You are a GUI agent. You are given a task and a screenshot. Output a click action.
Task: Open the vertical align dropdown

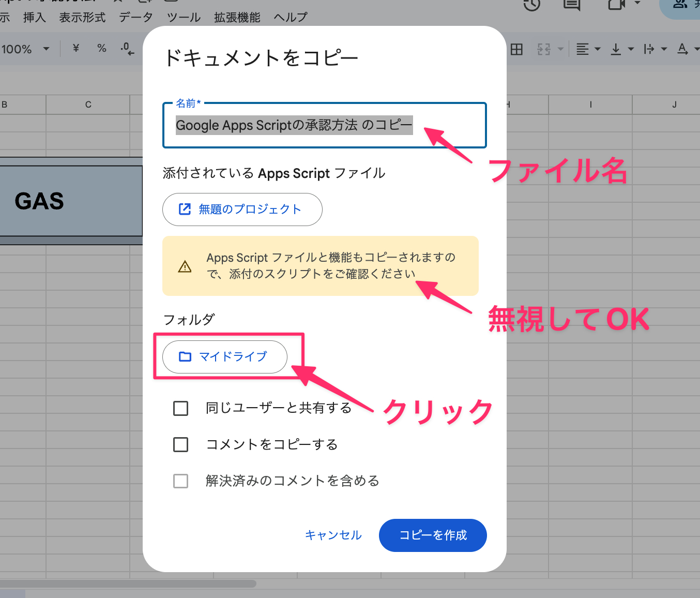pos(622,49)
